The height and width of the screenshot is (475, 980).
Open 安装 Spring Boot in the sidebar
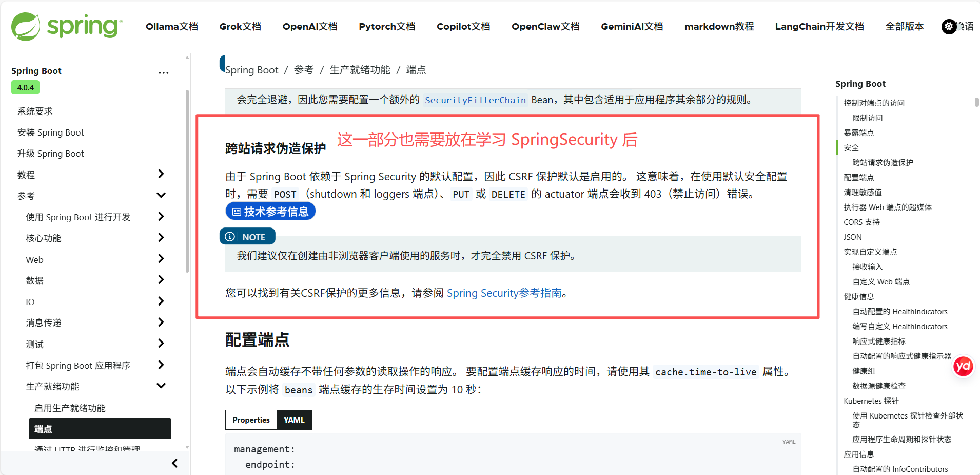50,132
